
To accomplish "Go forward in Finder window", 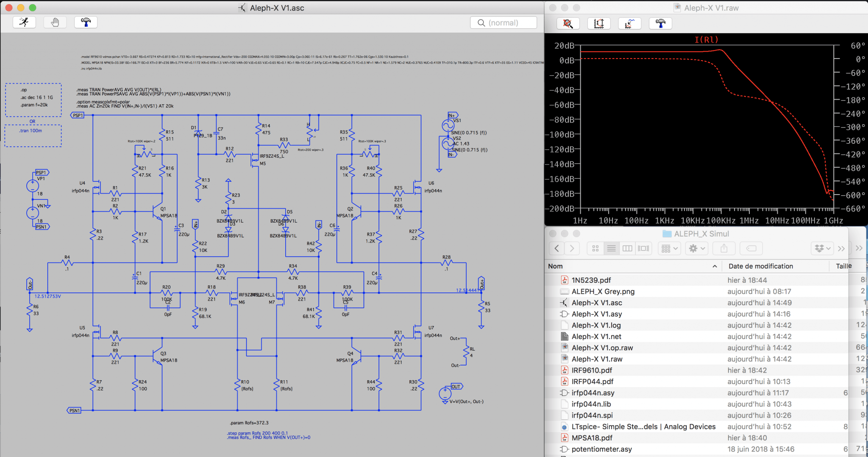I will (572, 248).
